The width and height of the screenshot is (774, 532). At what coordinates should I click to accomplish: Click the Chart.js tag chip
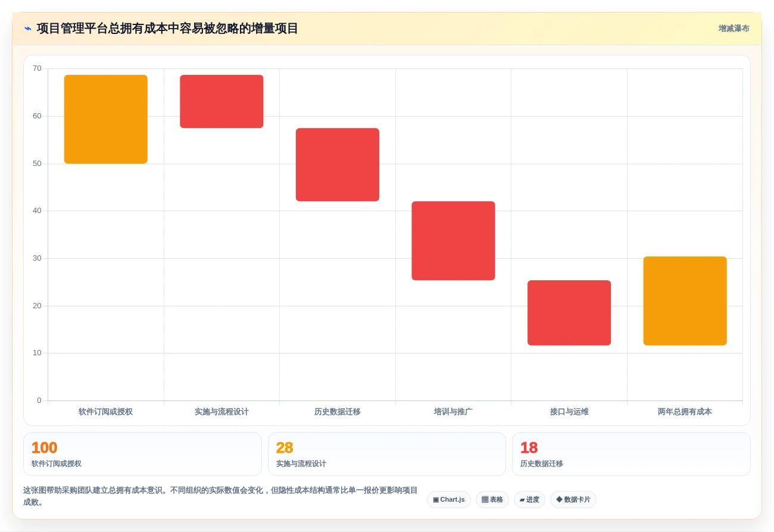pyautogui.click(x=449, y=499)
